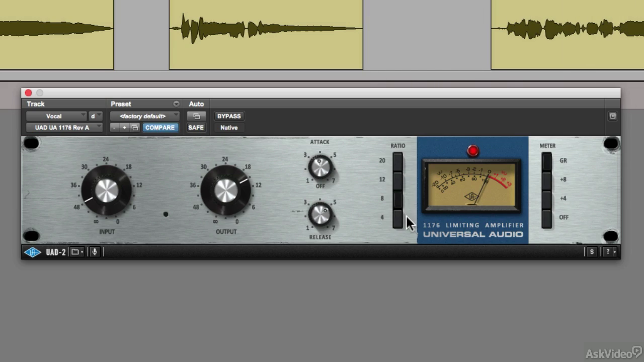Select ratio 8 button

(x=397, y=199)
